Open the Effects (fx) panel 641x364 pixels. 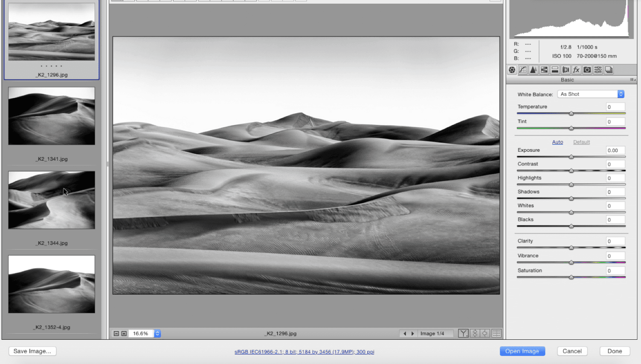click(576, 70)
